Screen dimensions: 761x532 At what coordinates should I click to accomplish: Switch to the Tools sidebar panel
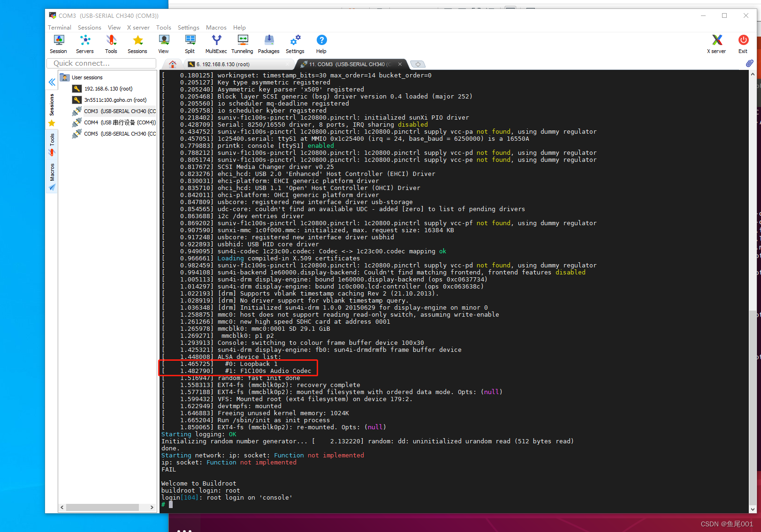click(52, 145)
